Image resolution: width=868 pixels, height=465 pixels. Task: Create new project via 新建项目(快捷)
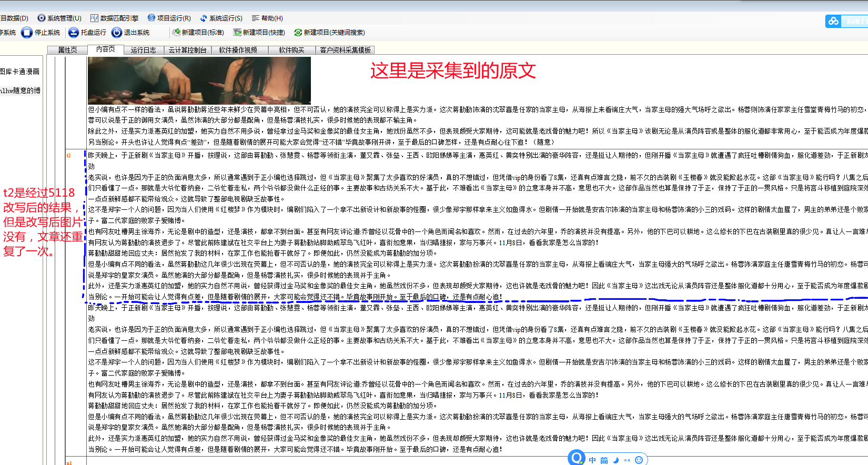[x=259, y=33]
